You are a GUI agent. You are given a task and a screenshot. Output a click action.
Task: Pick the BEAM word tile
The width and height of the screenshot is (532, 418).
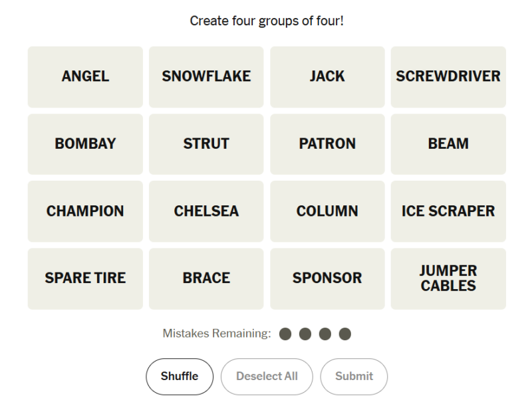[x=448, y=144]
